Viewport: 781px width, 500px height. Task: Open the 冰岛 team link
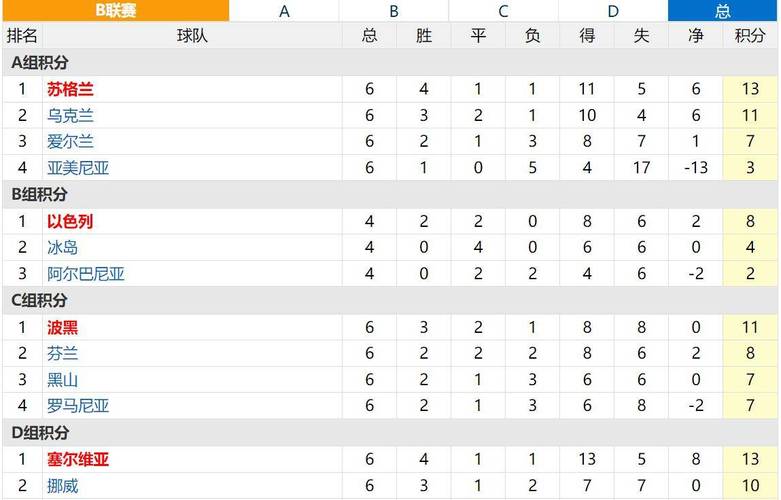click(62, 248)
